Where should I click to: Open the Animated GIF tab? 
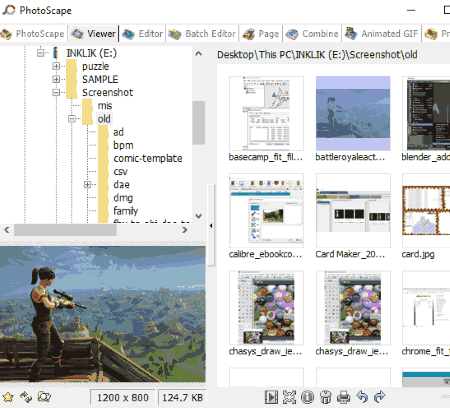[381, 34]
